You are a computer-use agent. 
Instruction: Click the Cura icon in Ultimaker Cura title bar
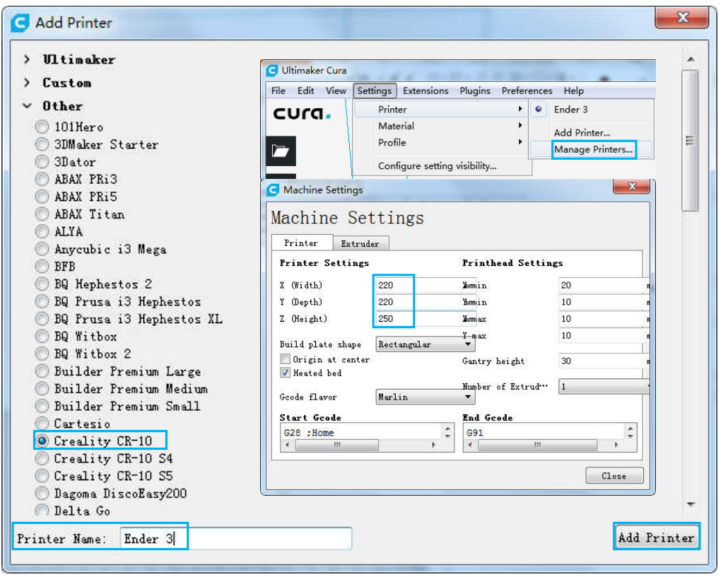272,71
